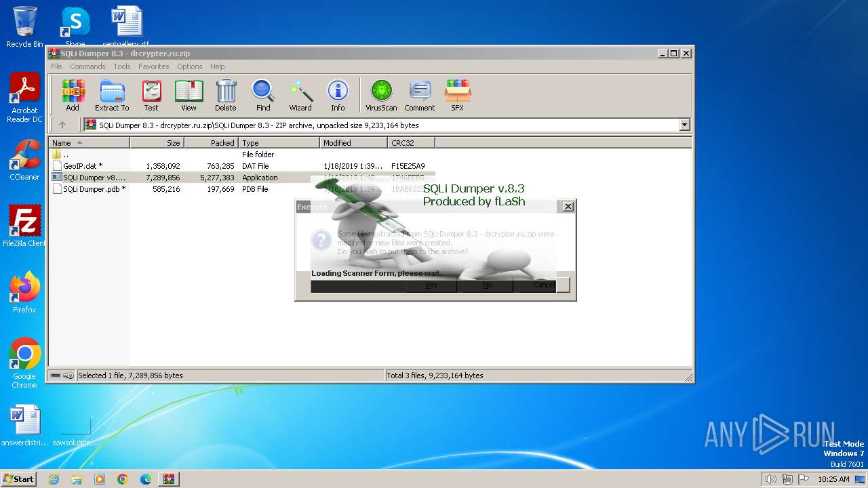Click the Delete trash can icon

(x=226, y=95)
